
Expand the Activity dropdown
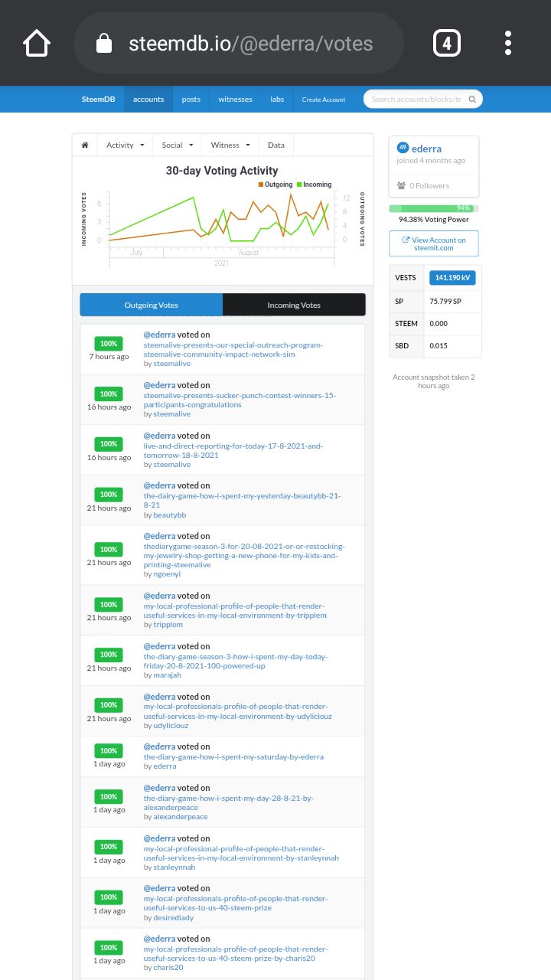125,145
